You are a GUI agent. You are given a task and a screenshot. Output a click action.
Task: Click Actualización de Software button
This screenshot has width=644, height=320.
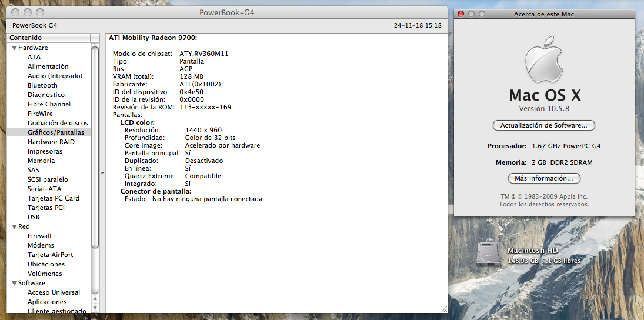(544, 126)
